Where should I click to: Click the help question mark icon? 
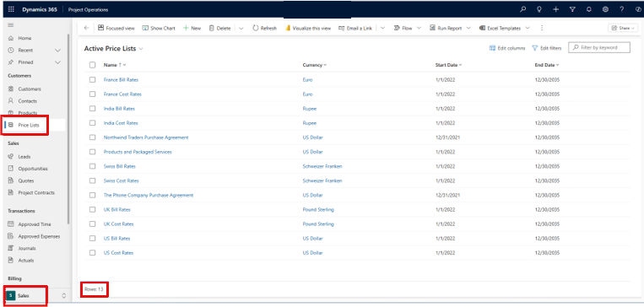tap(622, 9)
